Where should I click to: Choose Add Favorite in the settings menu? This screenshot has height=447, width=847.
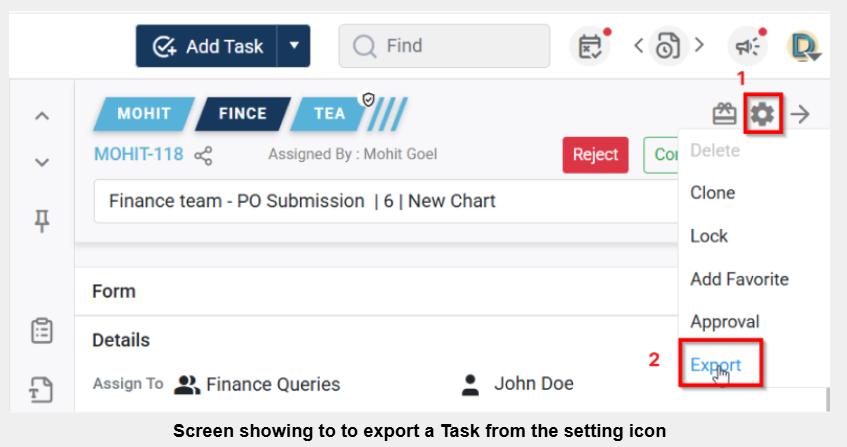point(739,279)
